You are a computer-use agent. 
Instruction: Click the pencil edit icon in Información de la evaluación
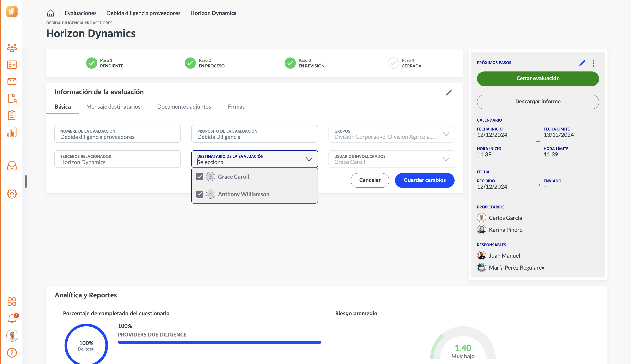pos(449,92)
